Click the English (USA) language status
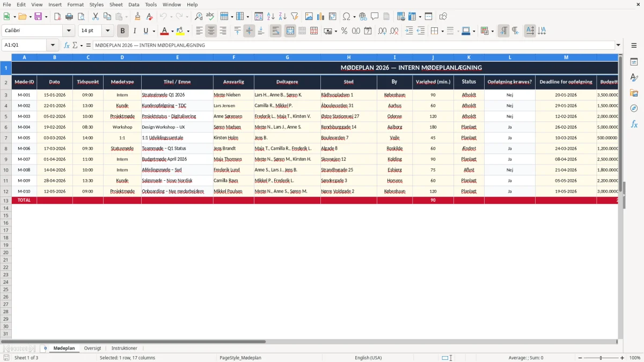The image size is (644, 362). pyautogui.click(x=368, y=358)
